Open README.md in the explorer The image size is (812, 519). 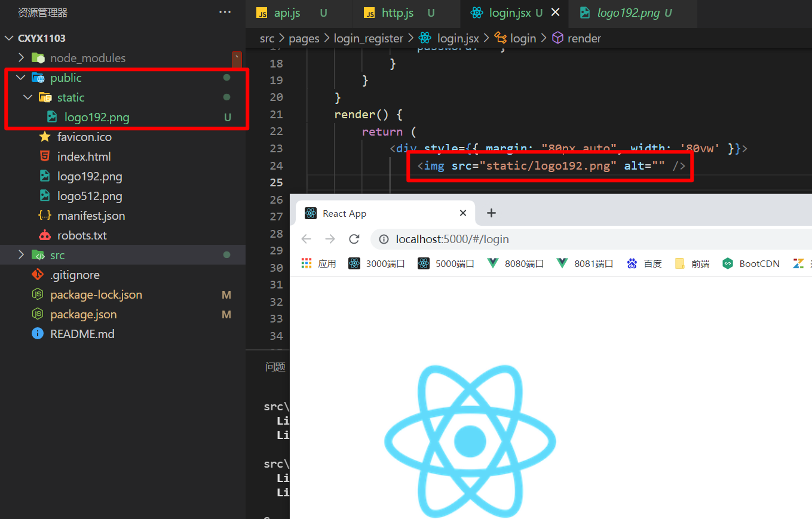82,334
